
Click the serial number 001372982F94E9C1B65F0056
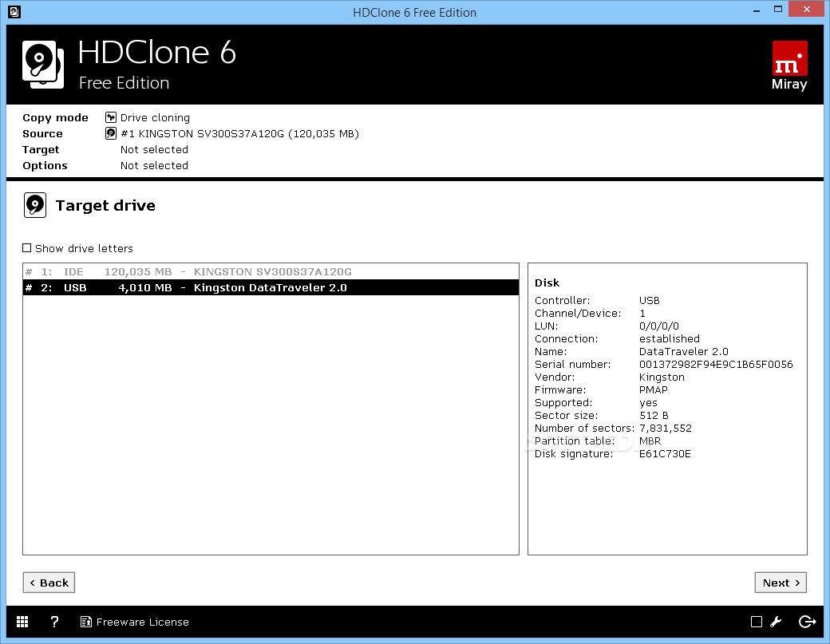tap(716, 364)
